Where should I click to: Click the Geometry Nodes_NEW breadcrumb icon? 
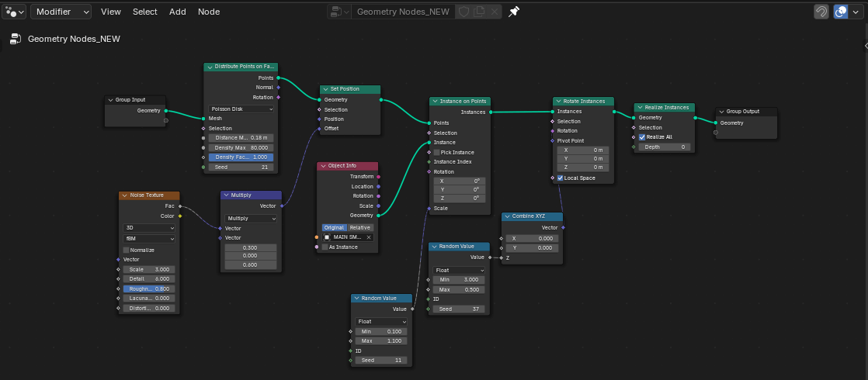coord(15,39)
